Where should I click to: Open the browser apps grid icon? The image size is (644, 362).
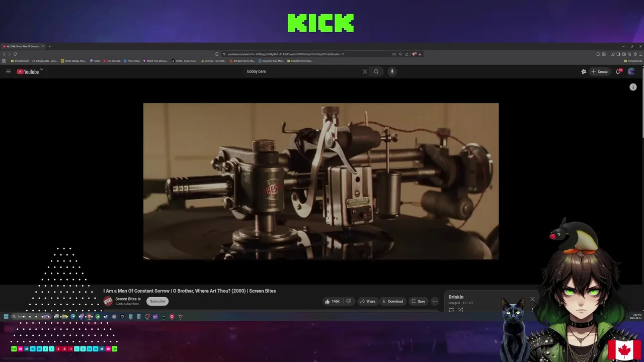tap(4, 61)
